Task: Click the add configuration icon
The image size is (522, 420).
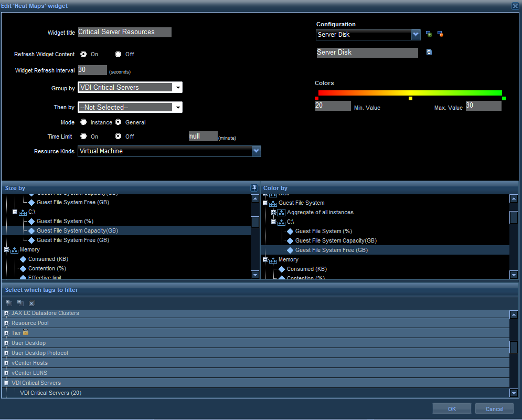Action: click(429, 34)
